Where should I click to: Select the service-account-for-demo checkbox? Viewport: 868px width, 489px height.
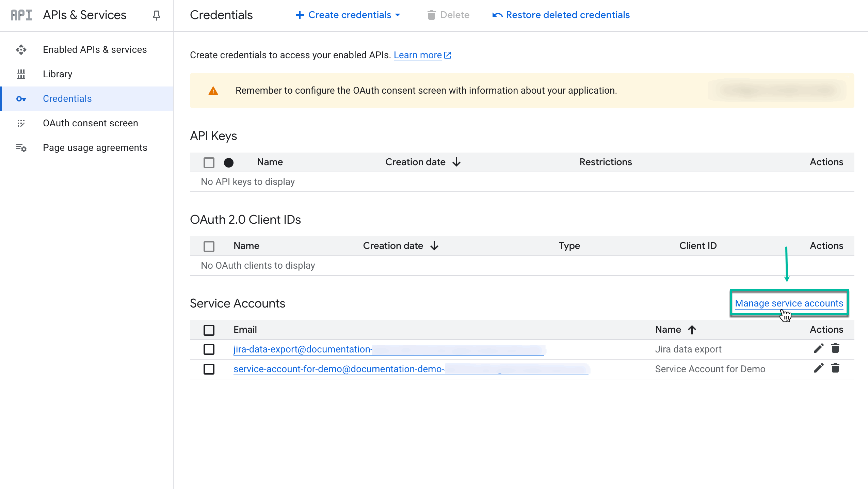tap(209, 369)
